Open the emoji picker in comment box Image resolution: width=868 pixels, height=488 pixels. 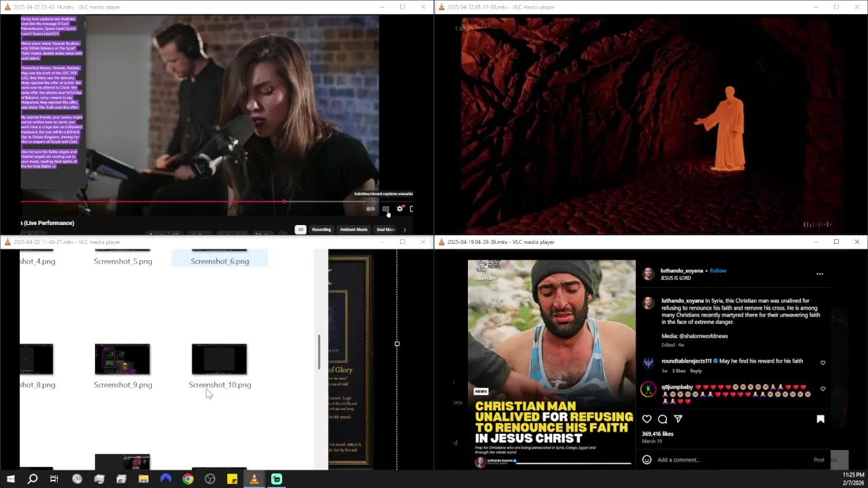[647, 460]
